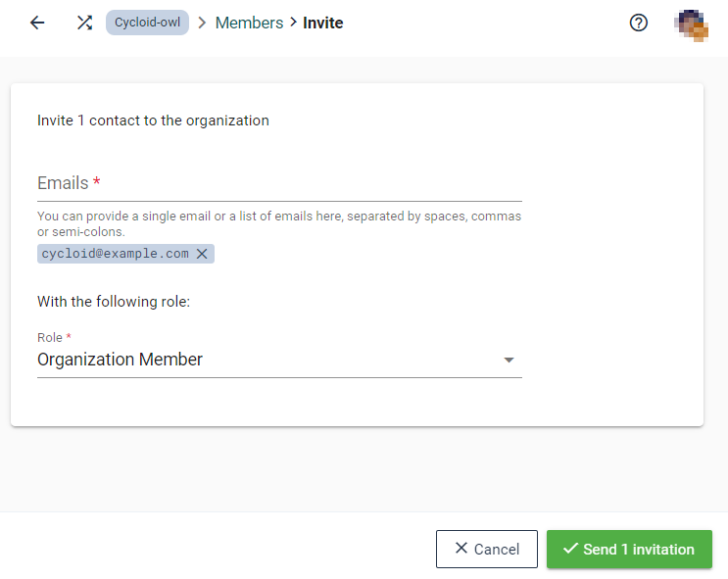Focus the Emails input field
This screenshot has height=579, width=728.
click(279, 183)
